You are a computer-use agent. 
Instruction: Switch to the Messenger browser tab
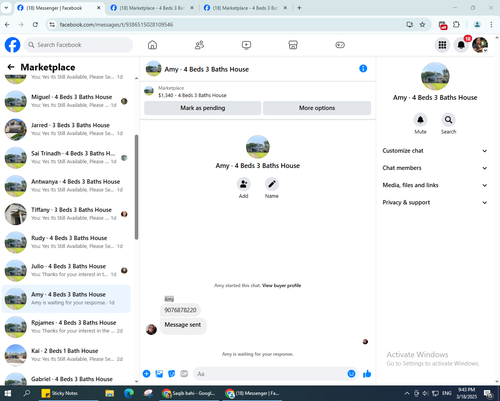click(59, 8)
